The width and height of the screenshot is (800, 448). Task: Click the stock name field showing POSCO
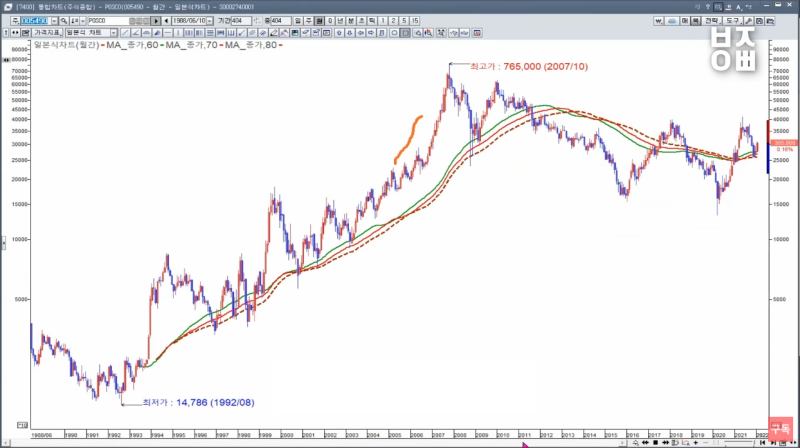click(x=108, y=21)
